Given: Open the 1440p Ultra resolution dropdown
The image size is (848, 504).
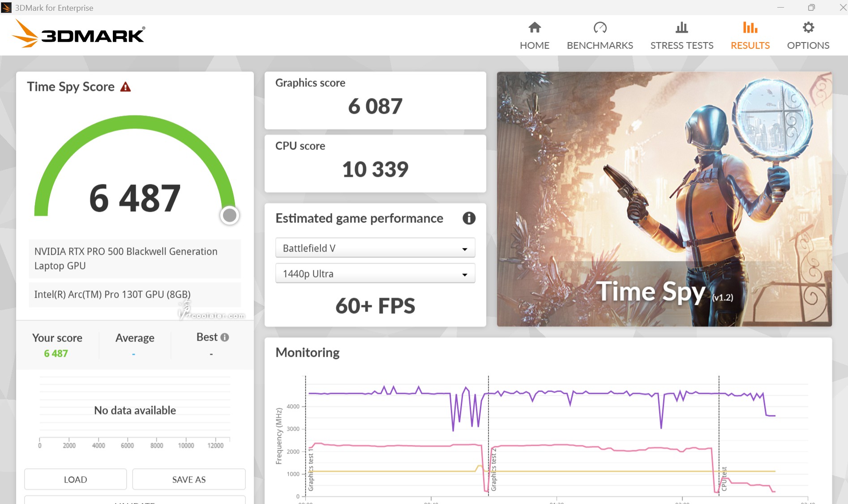Looking at the screenshot, I should tap(375, 273).
